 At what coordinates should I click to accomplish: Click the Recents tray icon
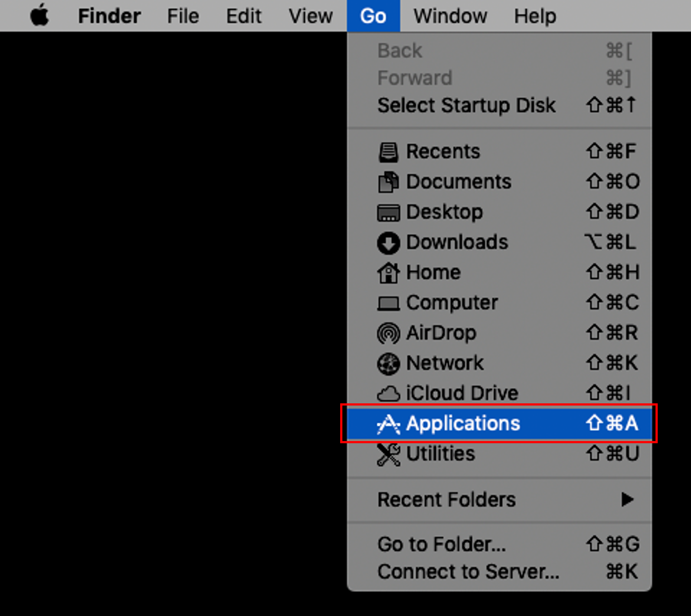click(388, 152)
